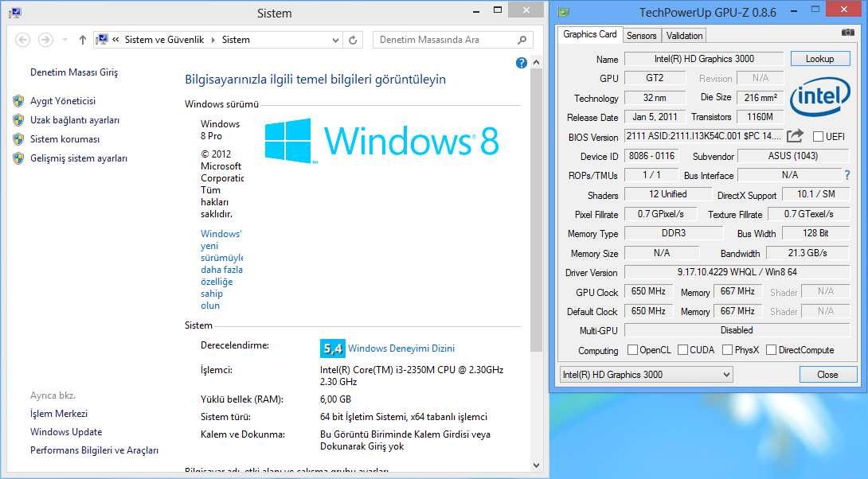Click the Back arrow in Sistem window
Screen dimensions: 868x479
(23, 40)
